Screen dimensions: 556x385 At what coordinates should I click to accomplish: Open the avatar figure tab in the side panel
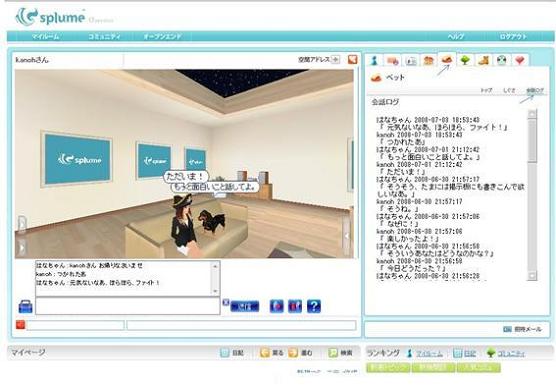coord(374,61)
